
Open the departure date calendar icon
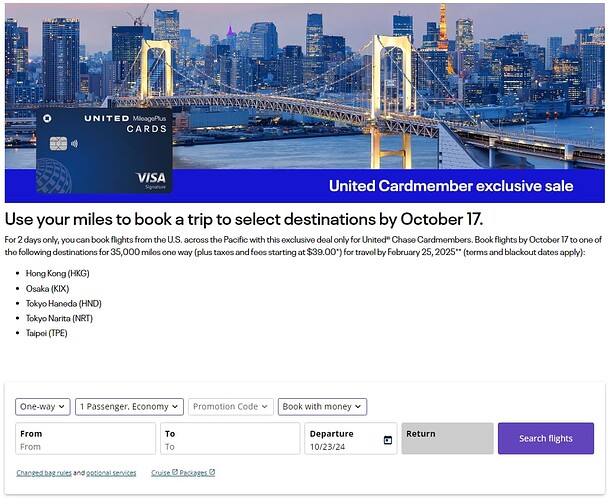pyautogui.click(x=388, y=440)
